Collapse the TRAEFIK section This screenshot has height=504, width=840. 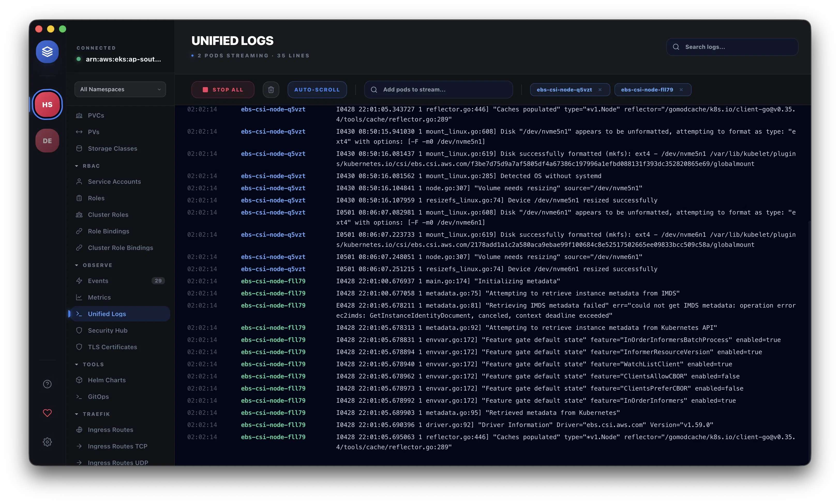tap(92, 414)
